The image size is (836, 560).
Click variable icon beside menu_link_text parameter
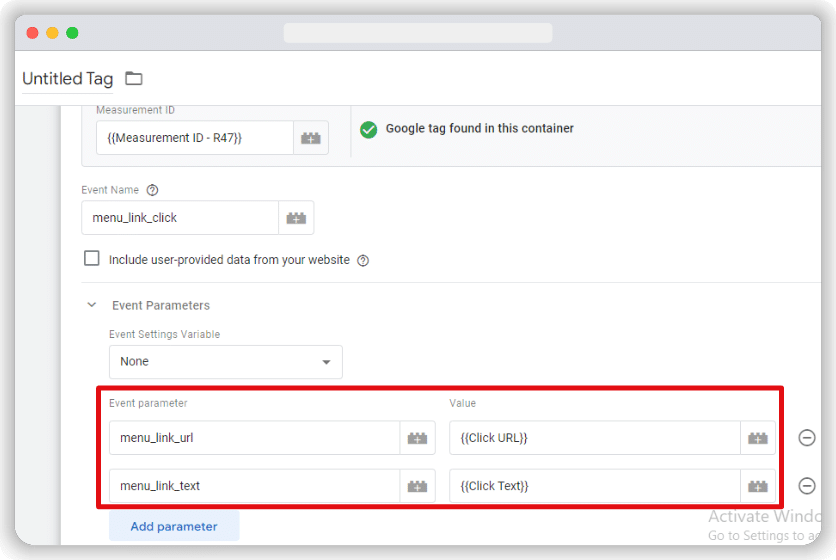417,486
